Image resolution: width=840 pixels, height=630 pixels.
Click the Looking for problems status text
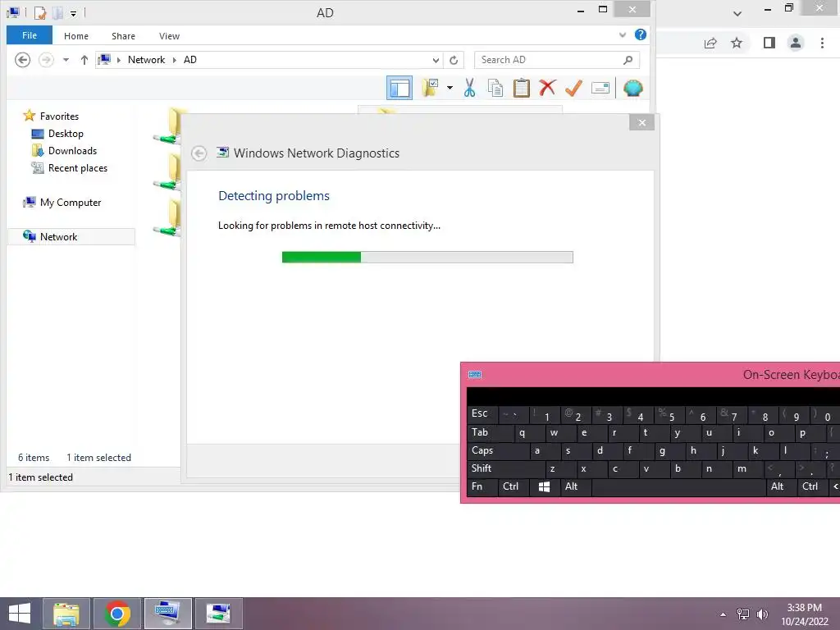pyautogui.click(x=329, y=226)
